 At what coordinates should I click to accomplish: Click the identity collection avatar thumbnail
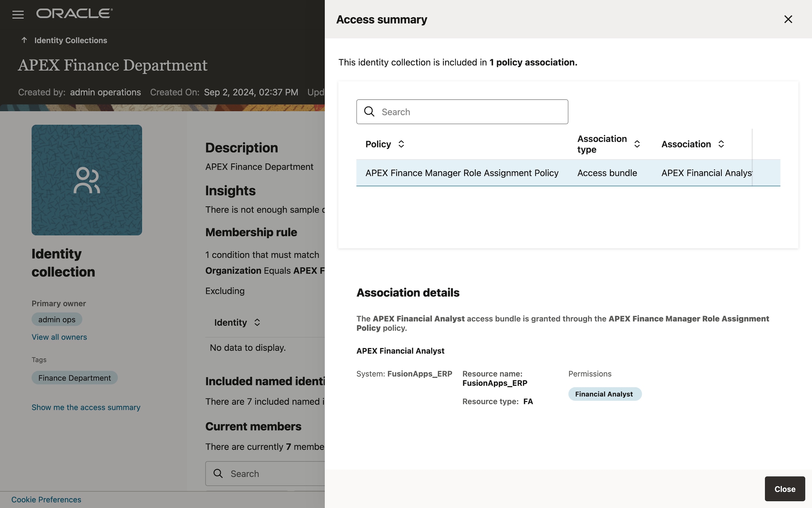(x=87, y=180)
